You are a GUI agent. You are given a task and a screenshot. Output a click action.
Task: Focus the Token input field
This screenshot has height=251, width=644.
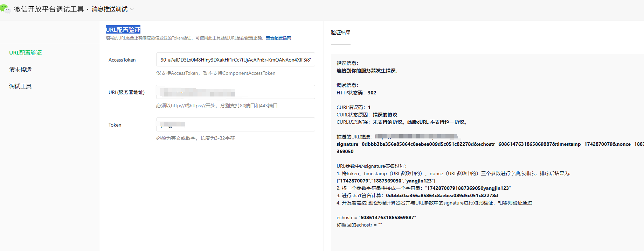(x=235, y=125)
